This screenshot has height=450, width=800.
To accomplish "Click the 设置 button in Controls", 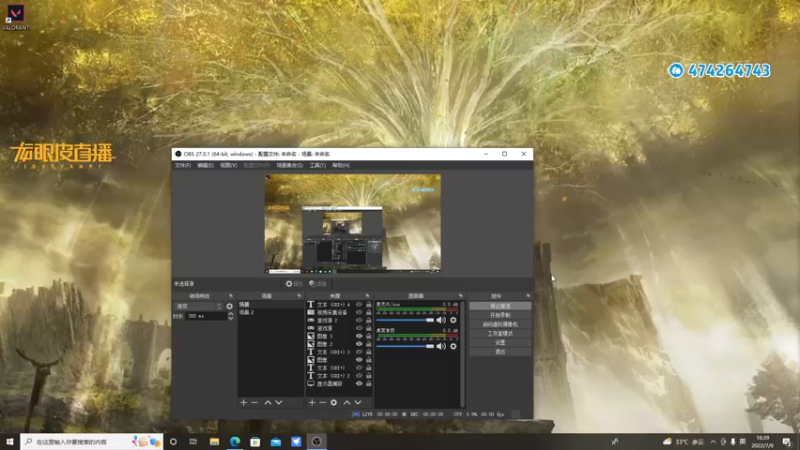I will [500, 342].
